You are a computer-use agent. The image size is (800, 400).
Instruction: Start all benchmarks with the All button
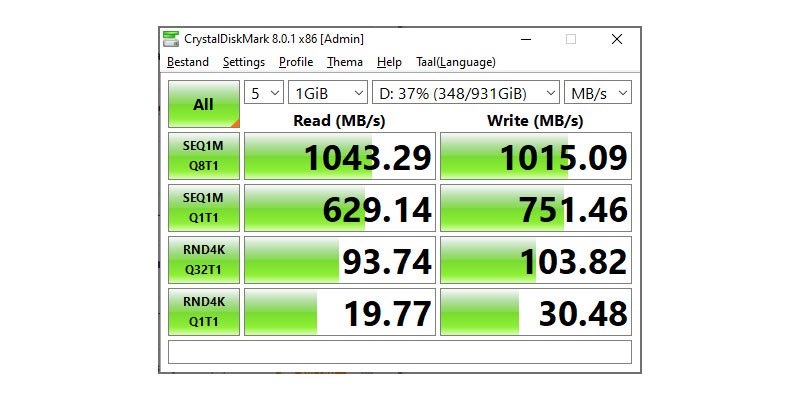(x=204, y=104)
